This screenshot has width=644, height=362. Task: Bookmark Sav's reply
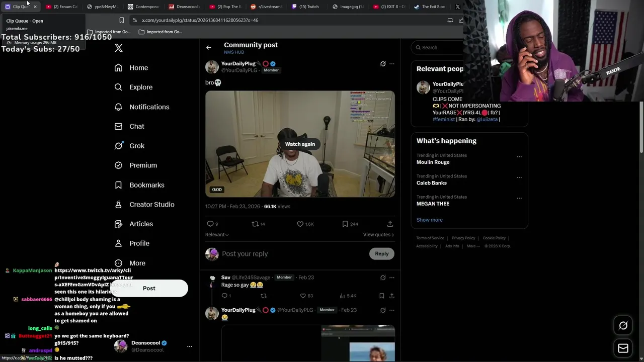click(382, 296)
